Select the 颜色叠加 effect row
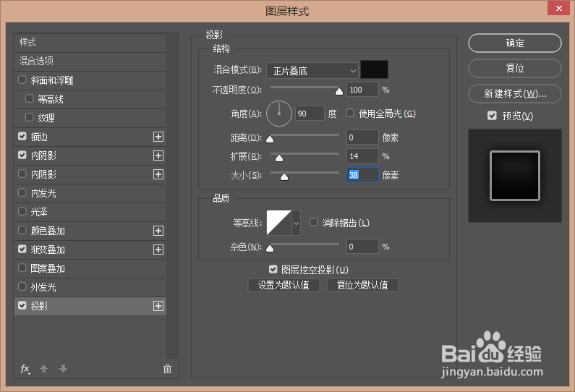Viewport: 575px width, 392px height. [90, 231]
